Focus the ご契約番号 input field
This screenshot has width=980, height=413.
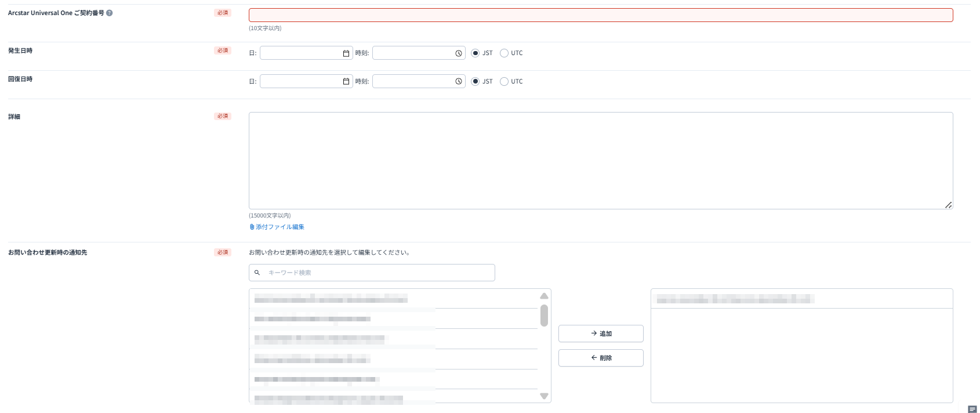click(x=601, y=15)
